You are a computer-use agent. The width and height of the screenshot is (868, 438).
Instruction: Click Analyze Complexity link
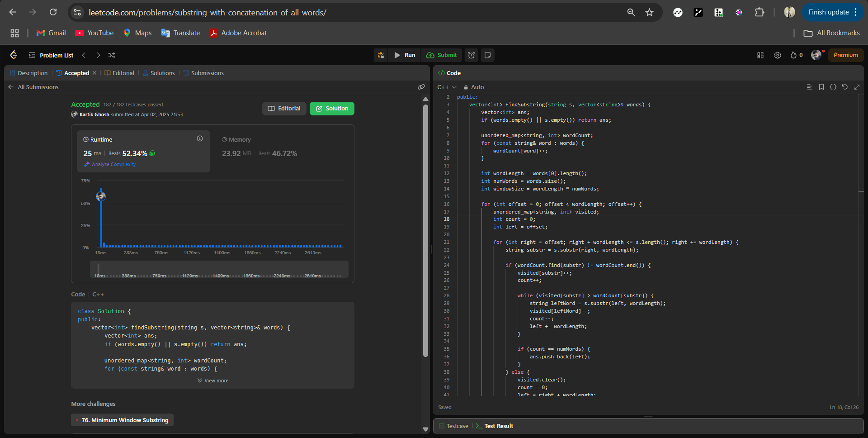(x=110, y=164)
